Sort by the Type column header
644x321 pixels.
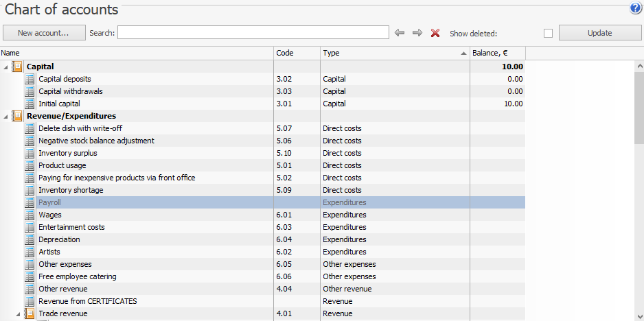[394, 53]
